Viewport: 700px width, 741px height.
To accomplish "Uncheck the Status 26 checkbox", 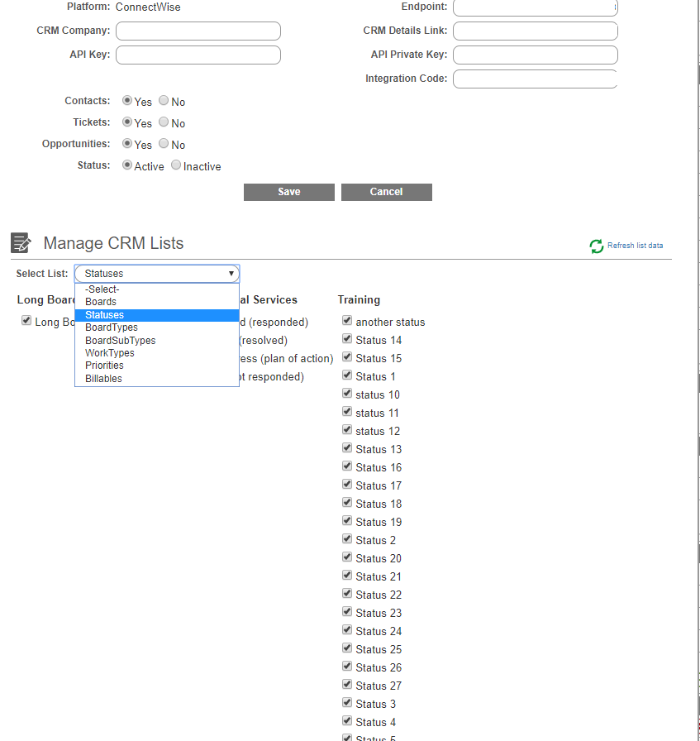I will [347, 667].
